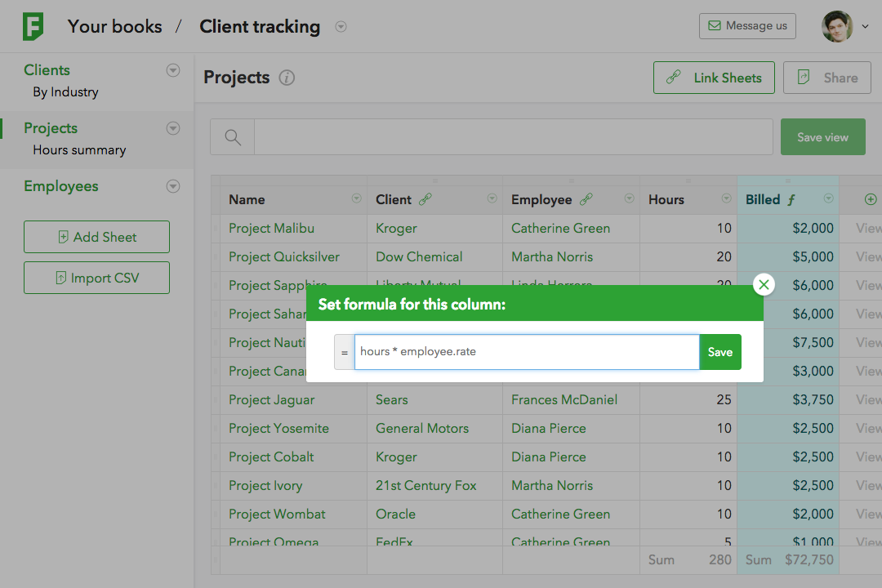Open the Clients sheet
The width and height of the screenshot is (882, 588).
point(47,69)
